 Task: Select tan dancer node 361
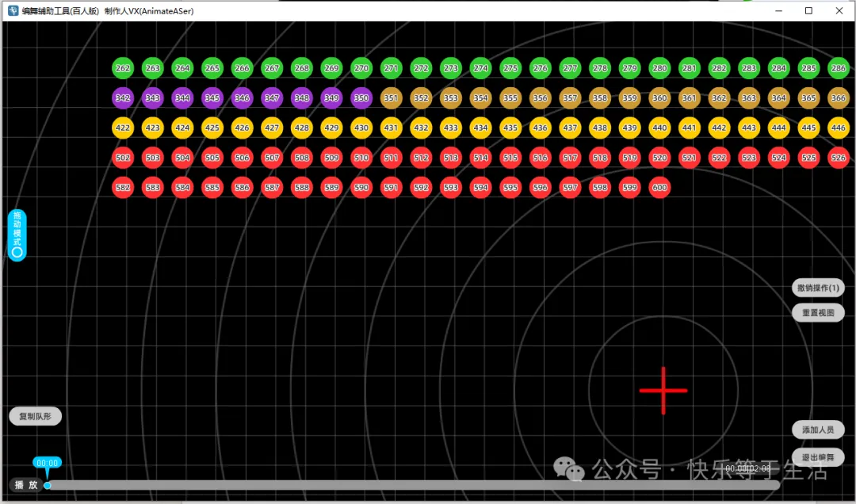tap(690, 98)
